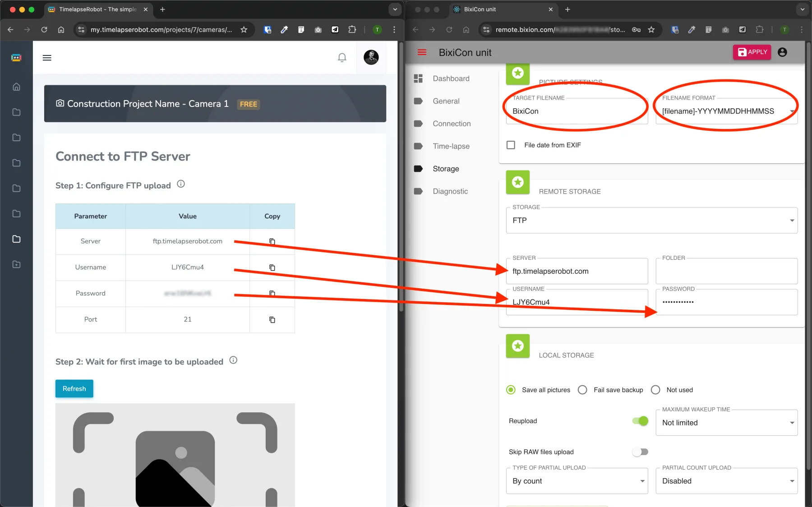Screen dimensions: 812x507
Task: Click the Server input field in BixiCon
Action: (577, 271)
